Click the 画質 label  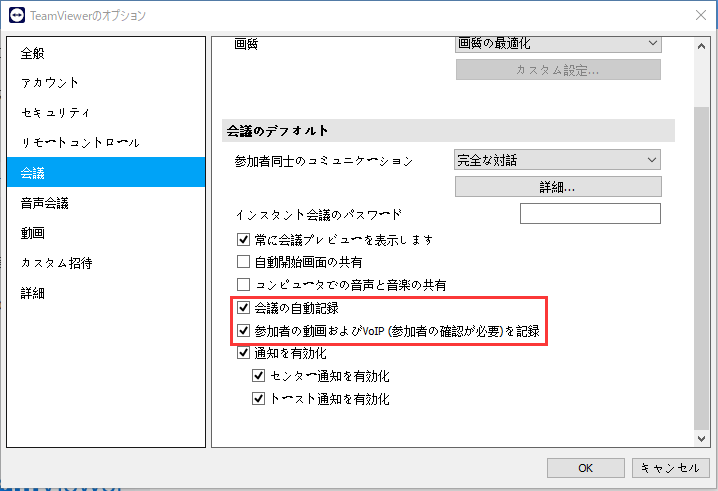pyautogui.click(x=246, y=44)
